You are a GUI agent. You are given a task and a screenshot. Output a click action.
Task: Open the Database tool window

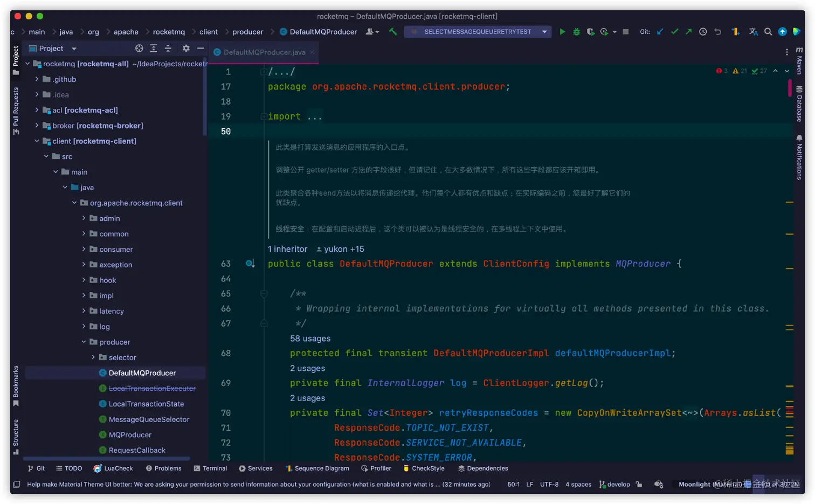pyautogui.click(x=799, y=104)
